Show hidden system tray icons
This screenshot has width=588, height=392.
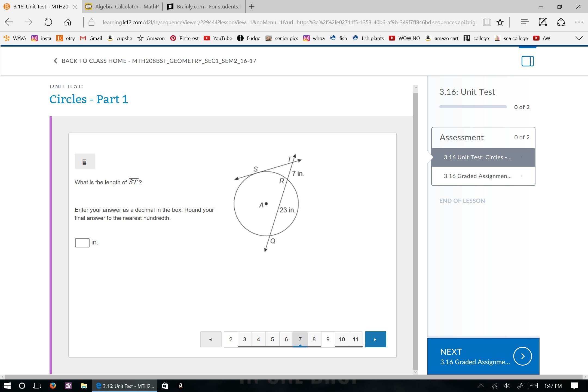pos(481,386)
